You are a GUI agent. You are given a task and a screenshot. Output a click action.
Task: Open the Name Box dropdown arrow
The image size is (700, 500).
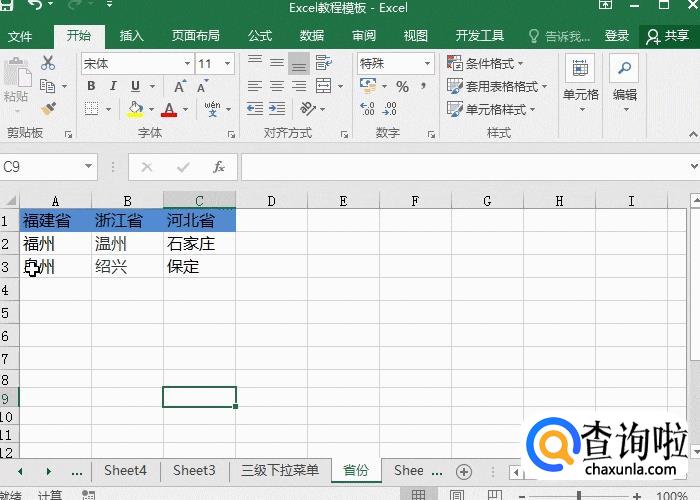(88, 167)
